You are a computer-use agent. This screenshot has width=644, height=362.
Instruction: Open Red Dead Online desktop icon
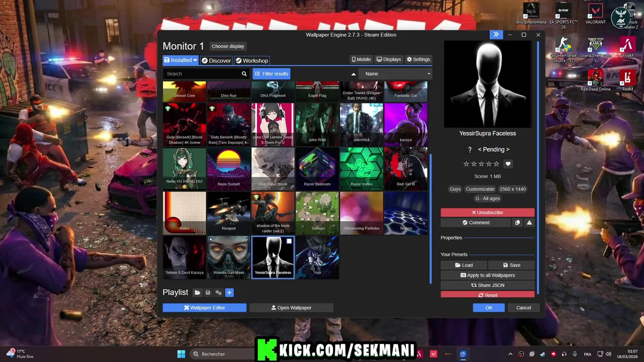click(x=595, y=80)
